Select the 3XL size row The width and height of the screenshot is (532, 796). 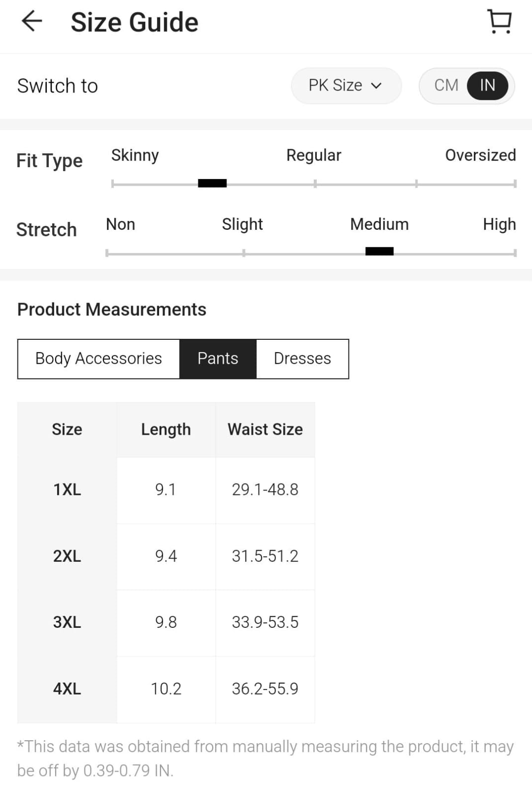tap(166, 622)
